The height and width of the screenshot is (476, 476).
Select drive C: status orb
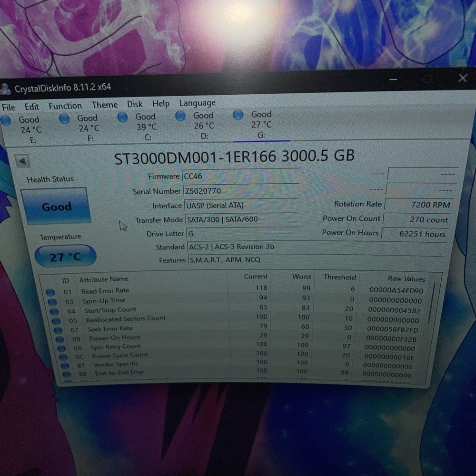click(x=122, y=117)
